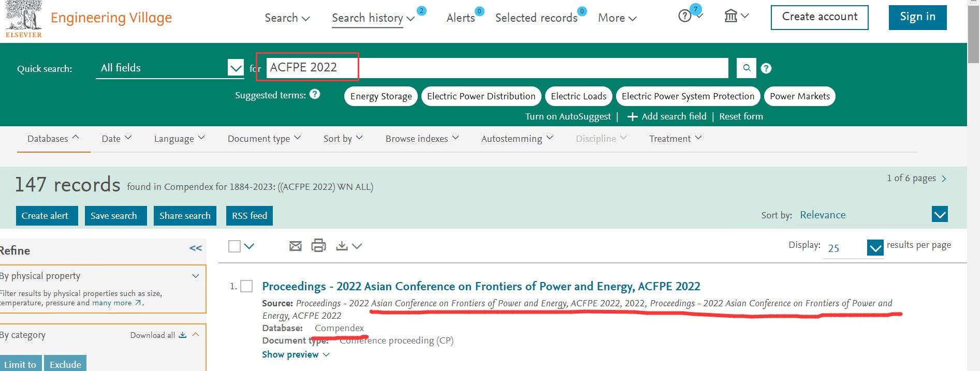Open suggested terms help icon

[315, 94]
